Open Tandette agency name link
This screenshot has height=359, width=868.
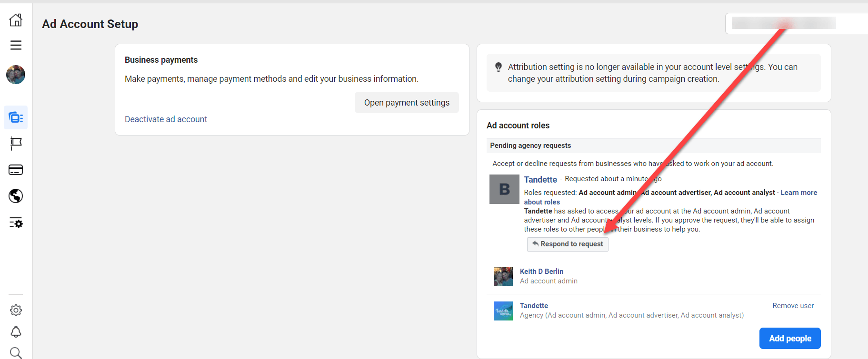[x=534, y=306]
